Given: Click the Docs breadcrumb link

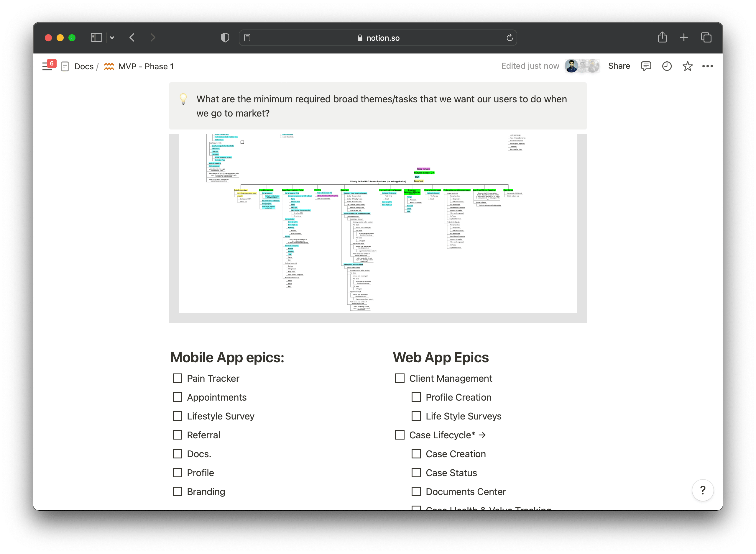Looking at the screenshot, I should pos(84,66).
